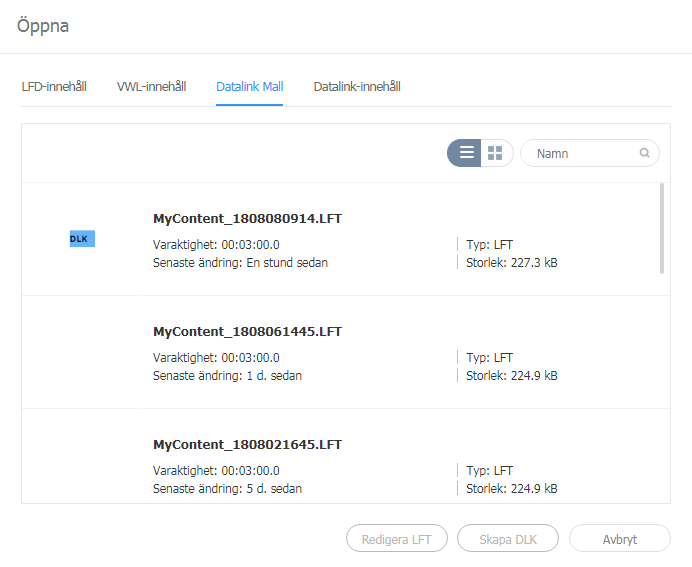Select the Datalink Mall tab
The width and height of the screenshot is (692, 567).
[249, 87]
